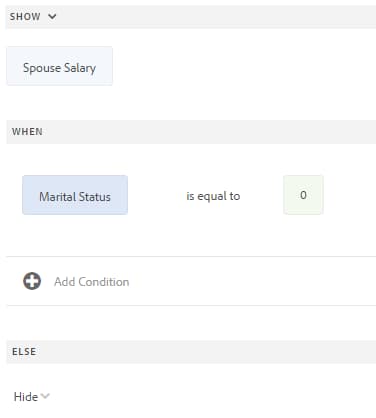376x418 pixels.
Task: Change the 'is equal to' operator
Action: point(213,196)
